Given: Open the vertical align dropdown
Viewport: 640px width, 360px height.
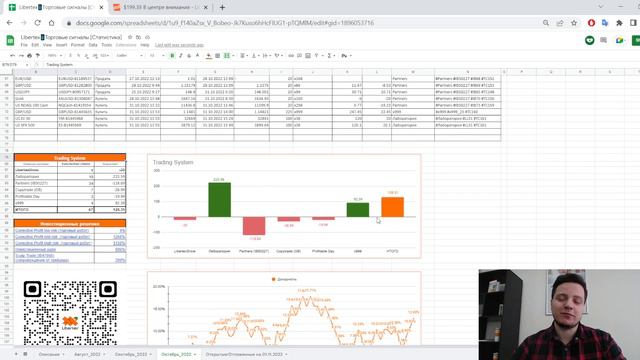Looking at the screenshot, I should coord(255,56).
